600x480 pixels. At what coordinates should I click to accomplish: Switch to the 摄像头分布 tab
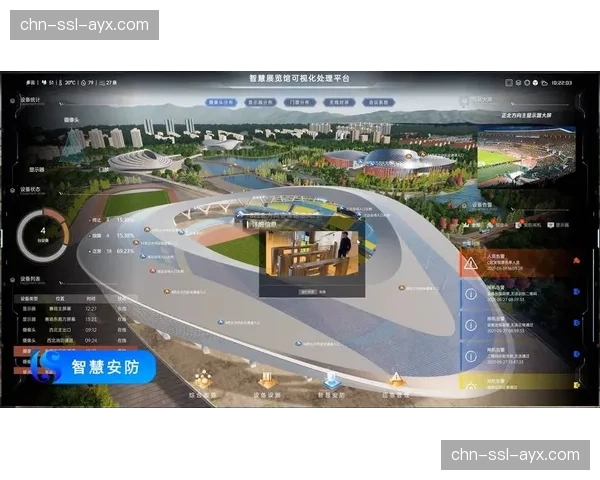point(221,103)
